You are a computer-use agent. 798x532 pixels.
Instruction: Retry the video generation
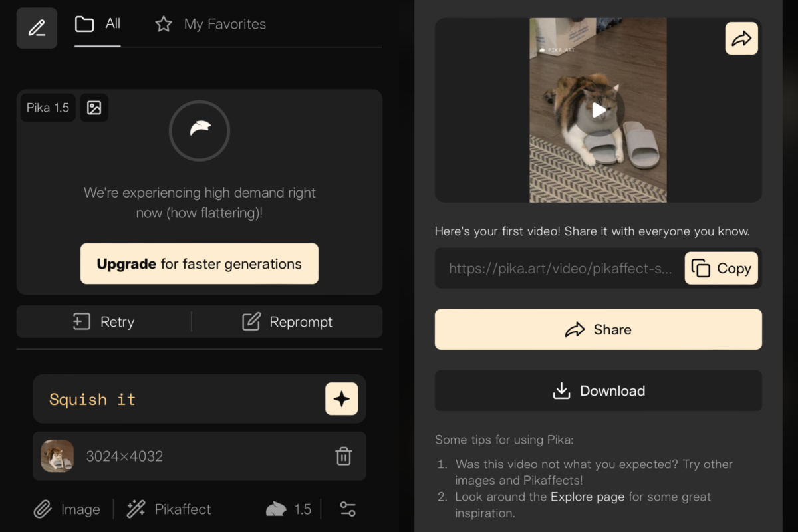click(104, 322)
